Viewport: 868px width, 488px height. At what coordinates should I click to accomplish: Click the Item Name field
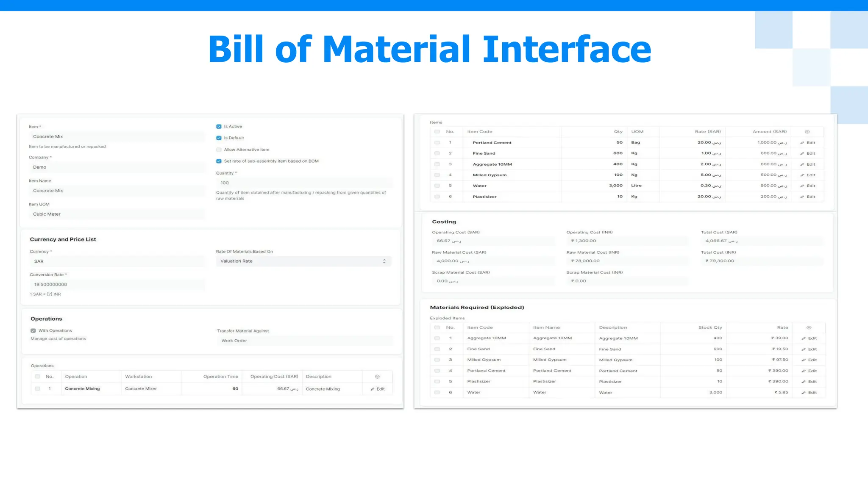(117, 191)
